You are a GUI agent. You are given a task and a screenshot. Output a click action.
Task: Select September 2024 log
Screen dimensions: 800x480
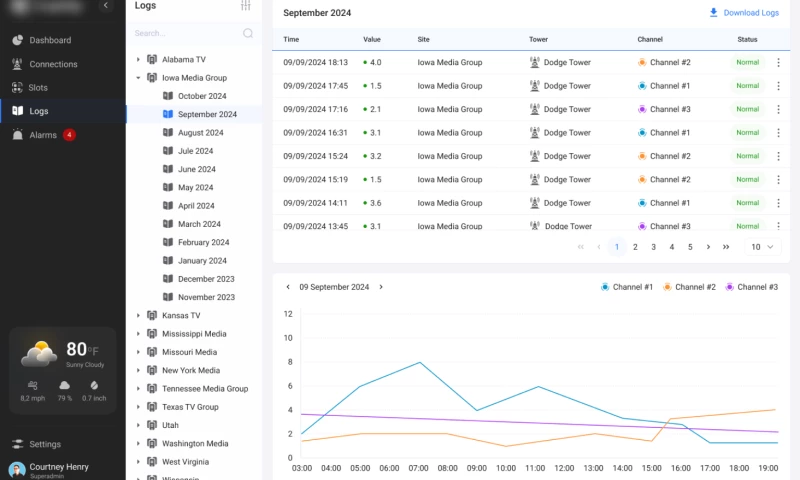click(207, 114)
